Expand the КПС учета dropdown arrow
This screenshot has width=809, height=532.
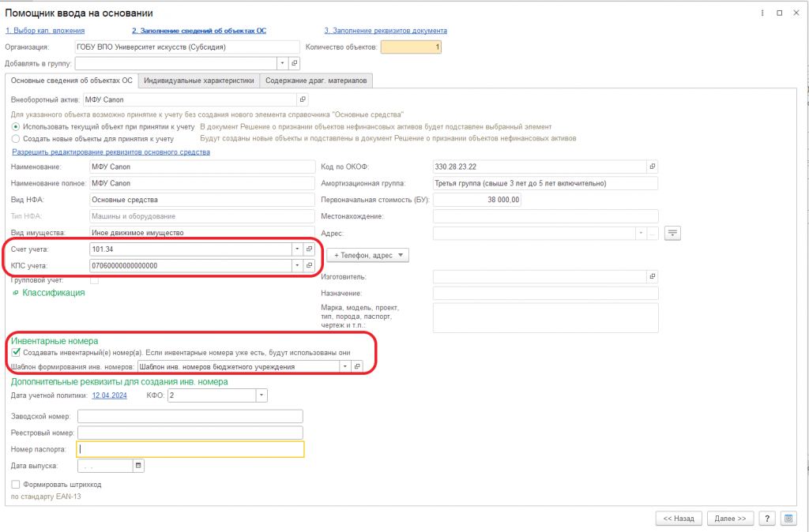click(x=298, y=265)
